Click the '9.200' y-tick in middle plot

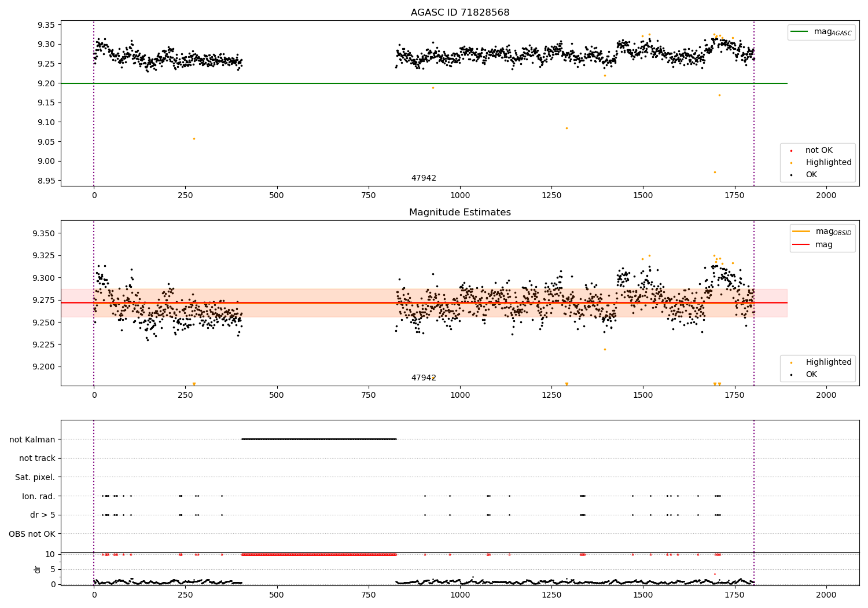(44, 367)
